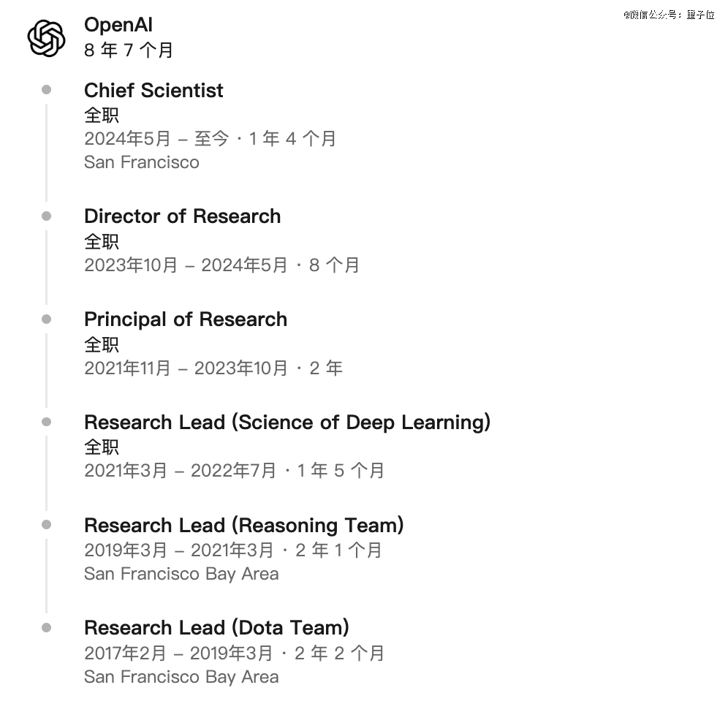This screenshot has height=712, width=728.
Task: Click the 8 年 7 个月 total tenure text
Action: (x=129, y=50)
